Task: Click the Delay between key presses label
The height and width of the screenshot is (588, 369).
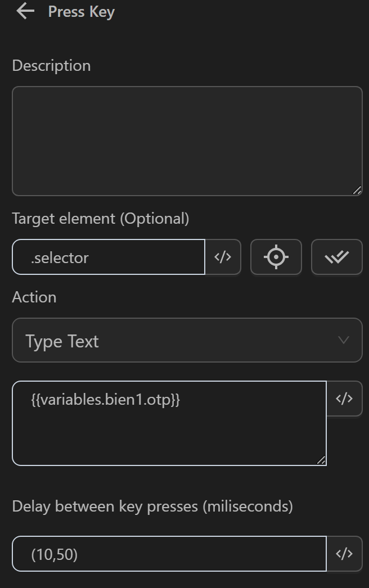Action: (x=152, y=506)
